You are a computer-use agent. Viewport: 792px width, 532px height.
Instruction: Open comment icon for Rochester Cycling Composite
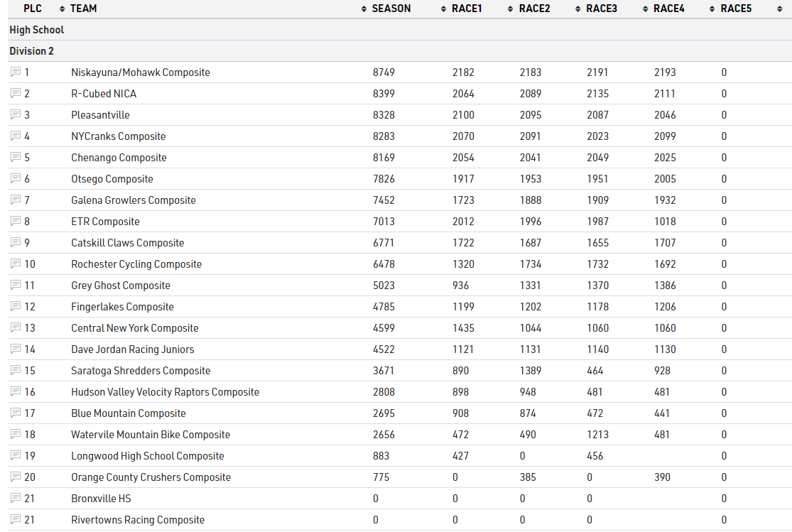click(x=16, y=264)
